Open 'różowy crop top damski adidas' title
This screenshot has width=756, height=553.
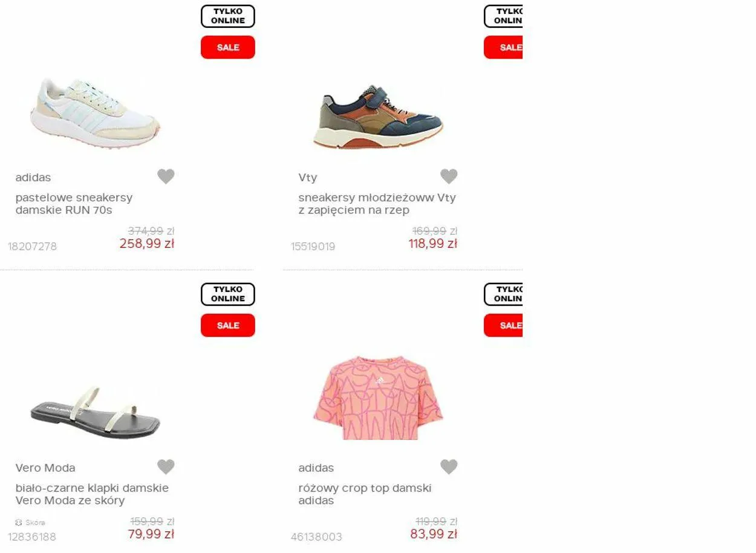pos(365,494)
